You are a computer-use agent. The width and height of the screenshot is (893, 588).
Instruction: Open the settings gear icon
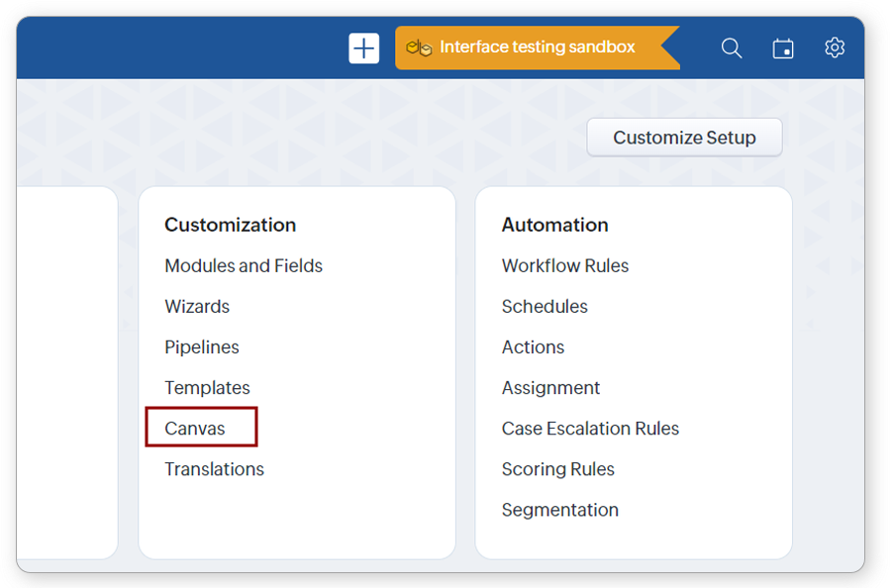coord(835,48)
